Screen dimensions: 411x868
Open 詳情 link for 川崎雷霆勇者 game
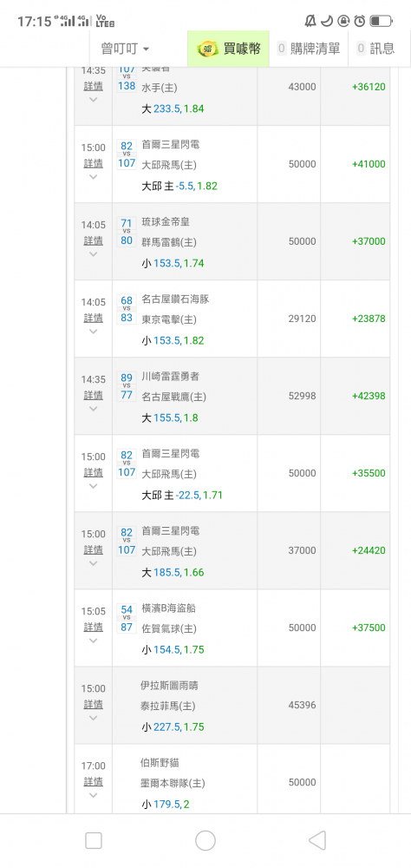93,395
